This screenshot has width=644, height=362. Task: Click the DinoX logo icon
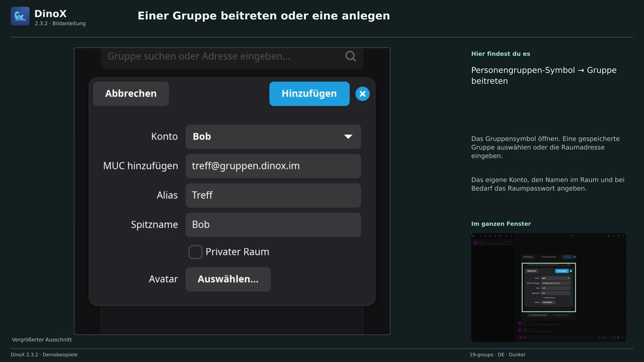(20, 16)
